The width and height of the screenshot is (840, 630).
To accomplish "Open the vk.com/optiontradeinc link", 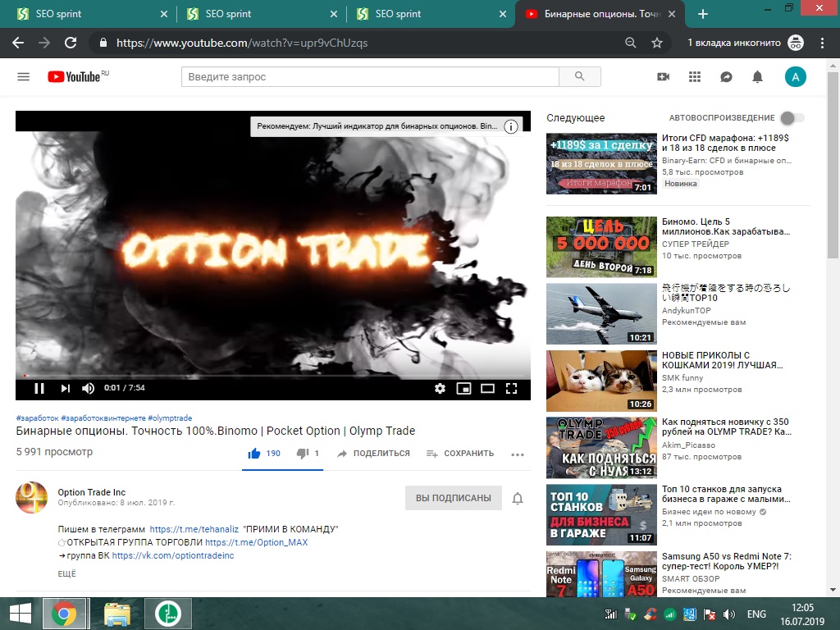I will click(173, 555).
